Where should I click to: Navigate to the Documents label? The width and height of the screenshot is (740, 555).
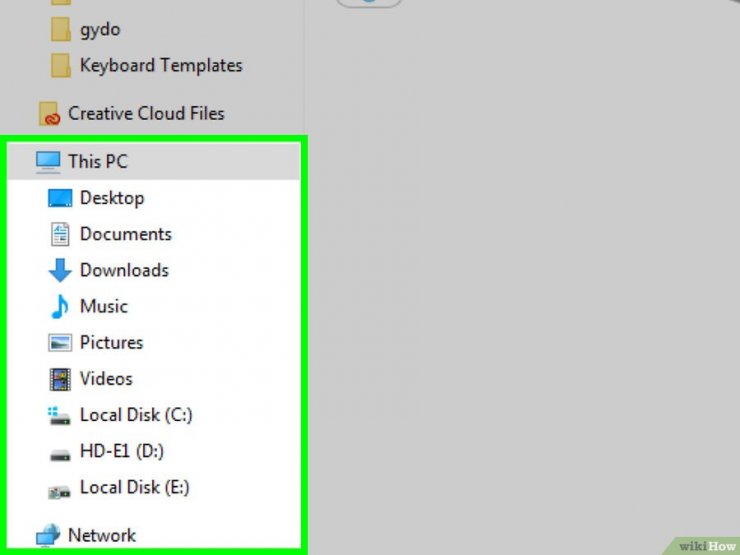(x=126, y=234)
